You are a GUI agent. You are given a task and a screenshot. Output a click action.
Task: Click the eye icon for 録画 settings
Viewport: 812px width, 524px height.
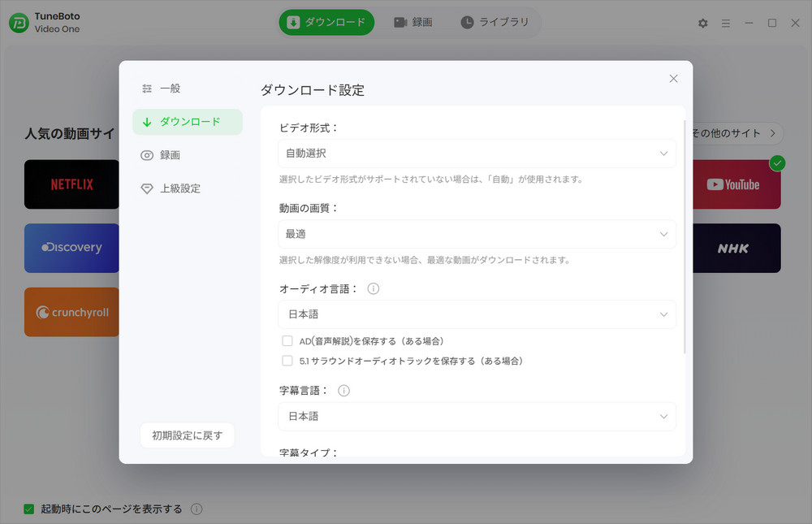[x=147, y=155]
